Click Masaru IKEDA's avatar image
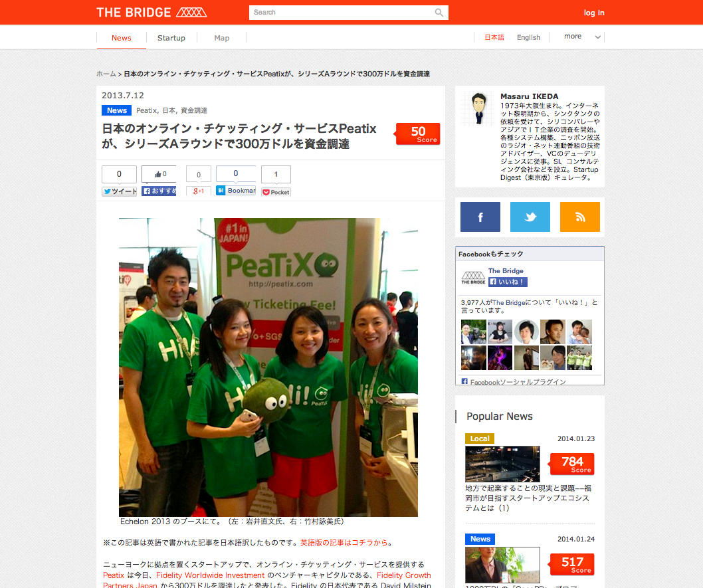 tap(479, 109)
